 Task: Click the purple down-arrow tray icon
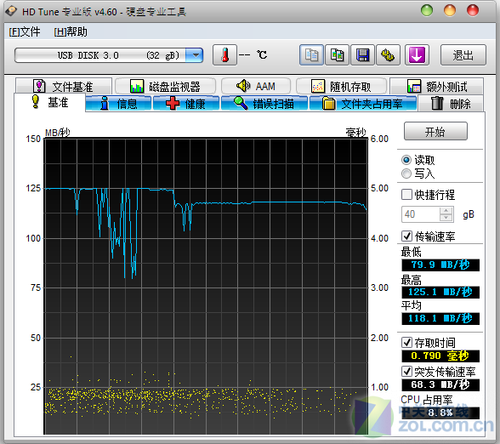pos(417,55)
